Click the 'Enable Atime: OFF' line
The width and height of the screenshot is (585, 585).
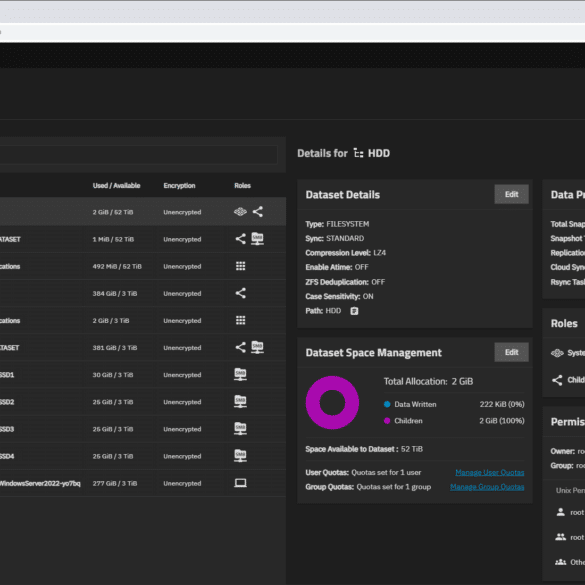337,267
